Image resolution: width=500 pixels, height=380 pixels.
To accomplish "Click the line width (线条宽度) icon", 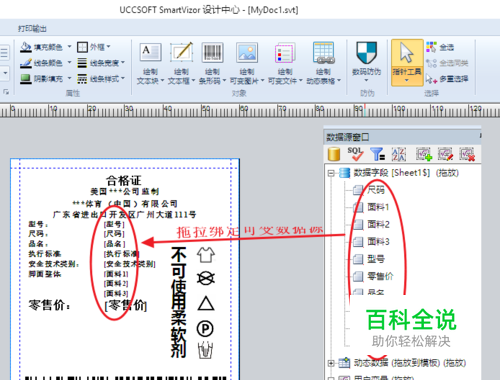I will (82, 63).
